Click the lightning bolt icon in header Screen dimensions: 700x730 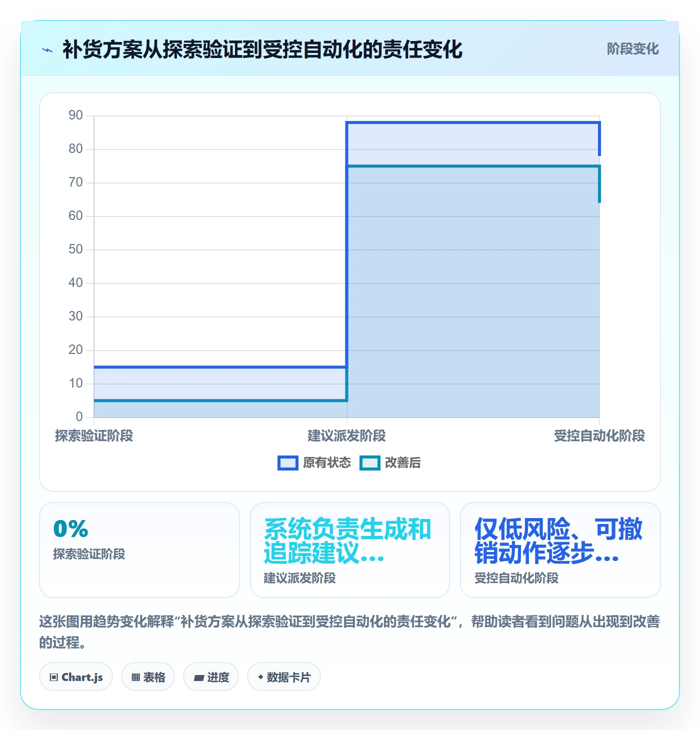point(47,50)
